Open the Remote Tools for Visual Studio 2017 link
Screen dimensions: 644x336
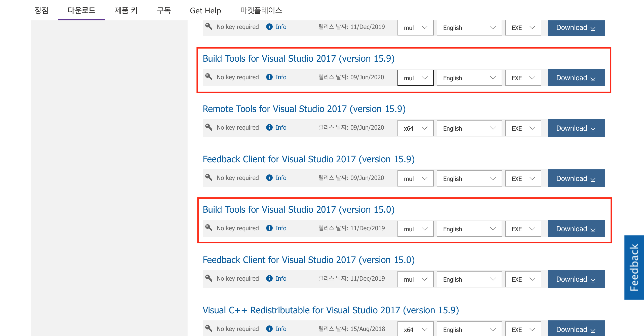[x=304, y=109]
